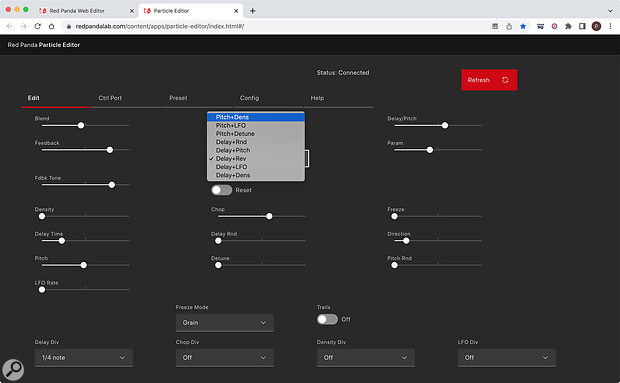This screenshot has height=383, width=620.
Task: Open the profile avatar menu
Action: (x=596, y=26)
